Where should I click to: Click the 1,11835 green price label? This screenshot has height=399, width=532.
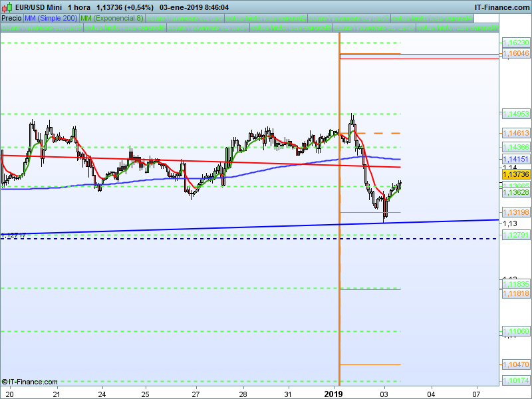(516, 284)
